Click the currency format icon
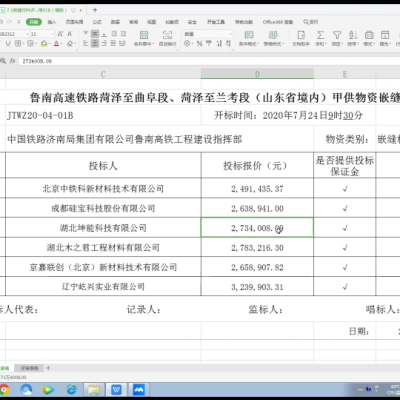The image size is (400, 400). click(188, 43)
